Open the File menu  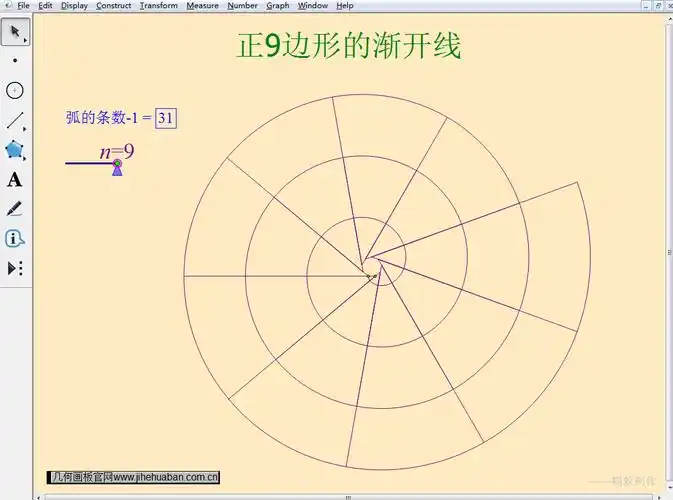[23, 6]
